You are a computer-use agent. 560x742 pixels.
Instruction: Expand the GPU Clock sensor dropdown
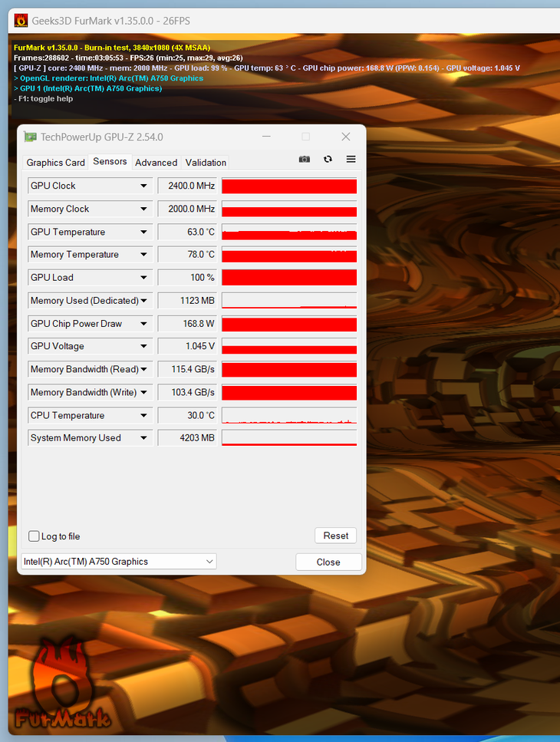pos(143,186)
